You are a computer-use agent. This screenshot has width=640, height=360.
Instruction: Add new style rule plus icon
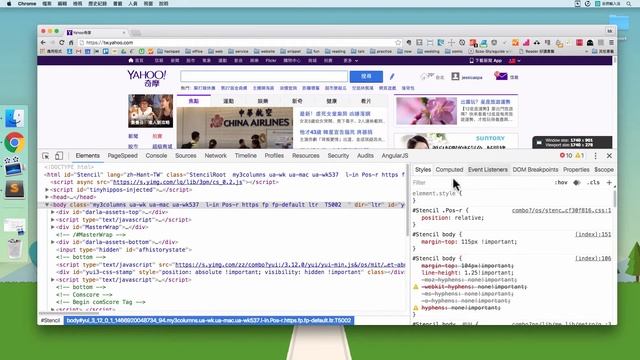click(609, 182)
